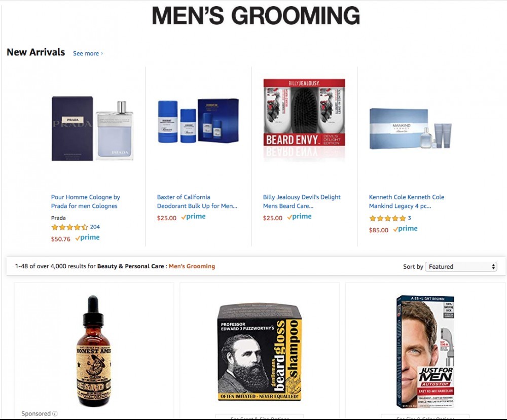Click the Mankind Legacy gift set image
The width and height of the screenshot is (507, 420).
(410, 128)
